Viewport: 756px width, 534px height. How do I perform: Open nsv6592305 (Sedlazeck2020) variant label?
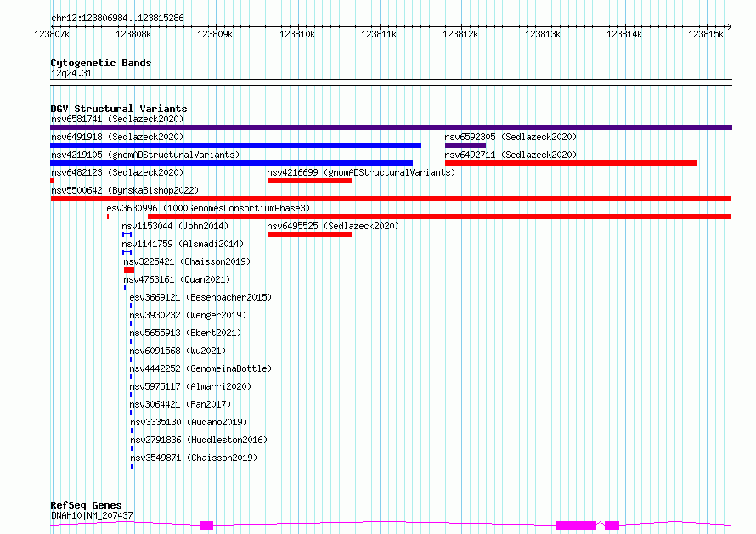click(x=511, y=137)
